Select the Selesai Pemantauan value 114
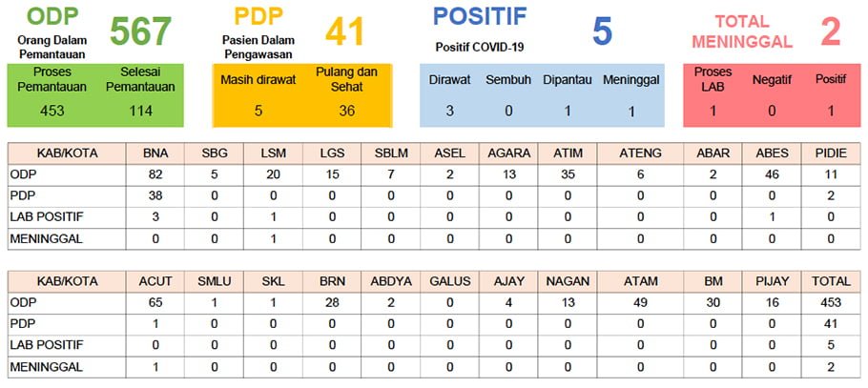Viewport: 868px width, 388px height. [x=140, y=110]
